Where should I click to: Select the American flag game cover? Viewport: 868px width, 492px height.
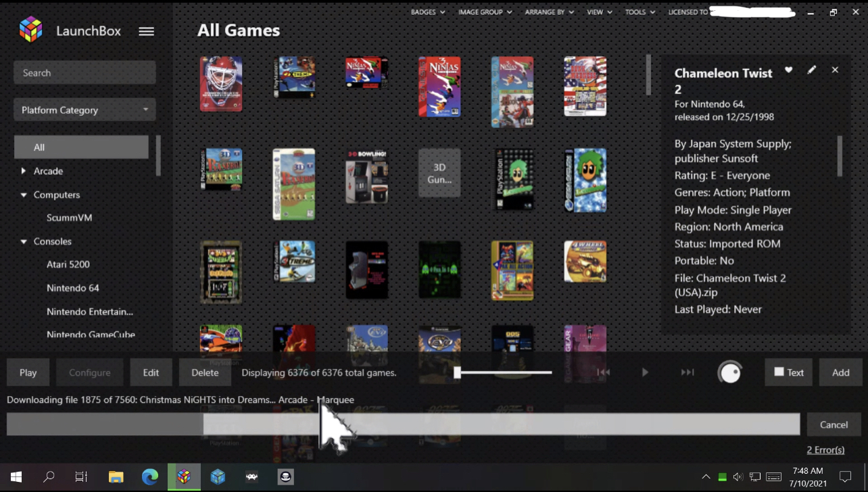pyautogui.click(x=585, y=86)
